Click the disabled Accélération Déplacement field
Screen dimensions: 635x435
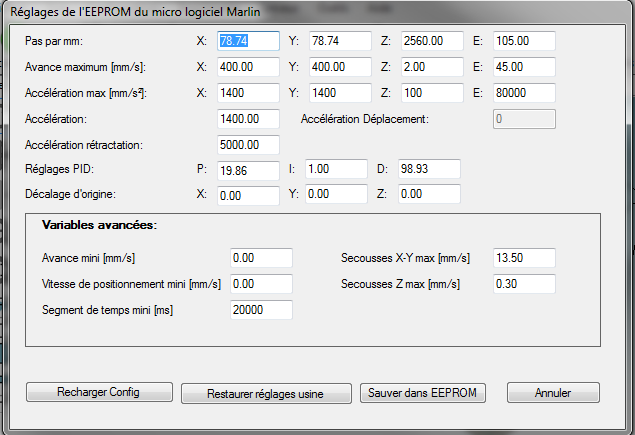(x=524, y=119)
